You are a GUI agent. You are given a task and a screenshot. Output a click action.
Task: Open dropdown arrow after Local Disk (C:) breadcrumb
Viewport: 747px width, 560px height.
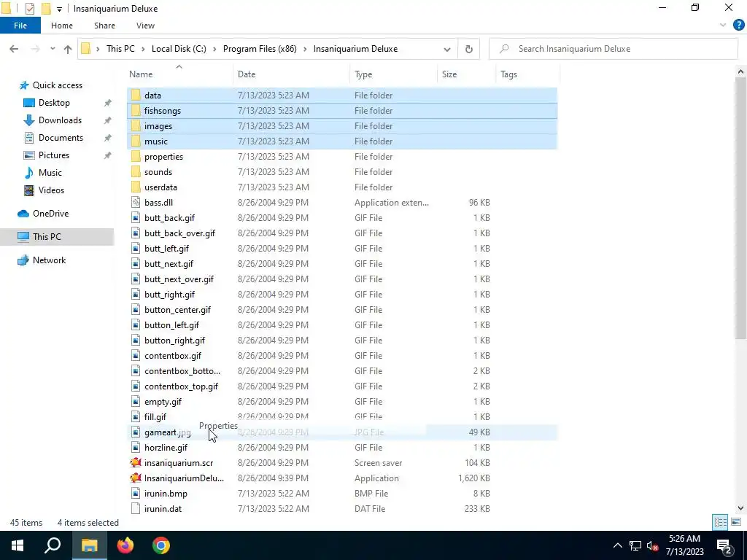[x=214, y=49]
